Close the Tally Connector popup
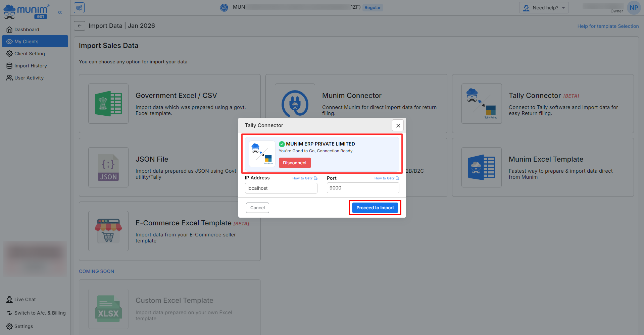This screenshot has width=644, height=335. pos(398,125)
